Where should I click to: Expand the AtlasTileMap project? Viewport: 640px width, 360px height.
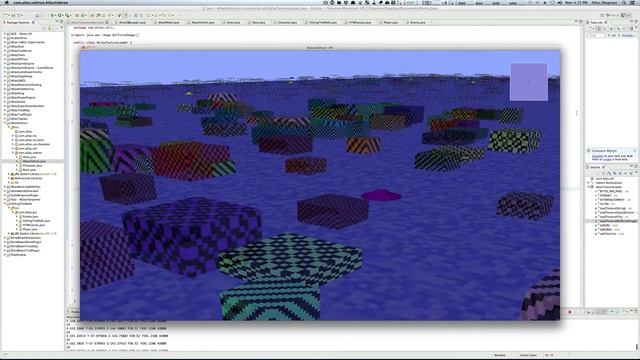click(5, 110)
